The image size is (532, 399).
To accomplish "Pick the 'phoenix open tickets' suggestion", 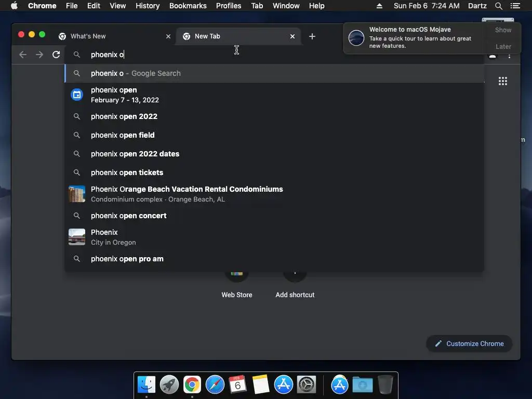I will 274,172.
